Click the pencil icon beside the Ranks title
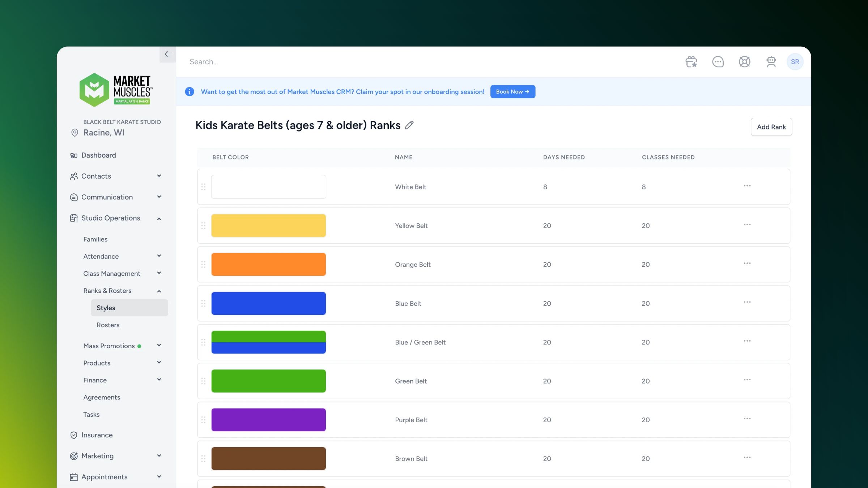 click(x=409, y=125)
